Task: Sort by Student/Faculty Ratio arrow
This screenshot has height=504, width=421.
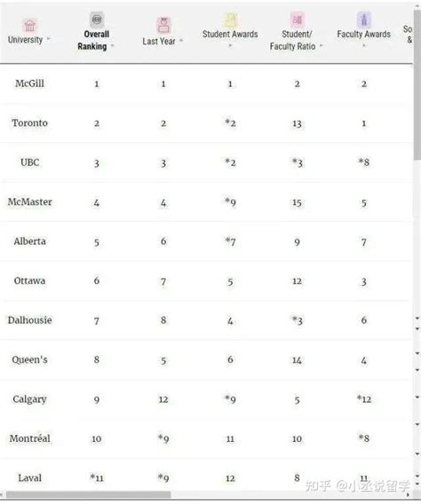Action: [x=321, y=46]
